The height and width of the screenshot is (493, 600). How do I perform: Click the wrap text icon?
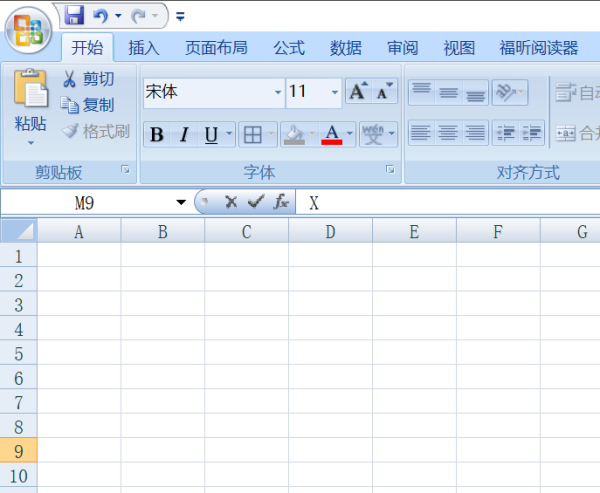566,93
